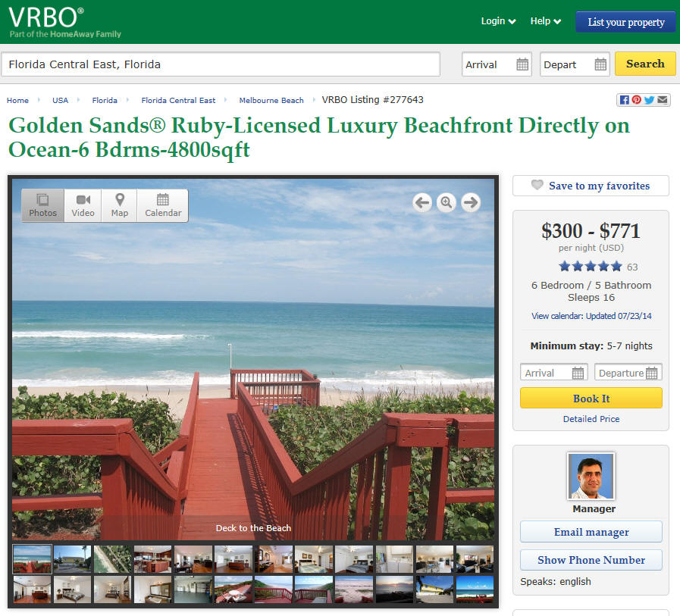Expand the Help dropdown
The image size is (680, 616).
point(546,21)
